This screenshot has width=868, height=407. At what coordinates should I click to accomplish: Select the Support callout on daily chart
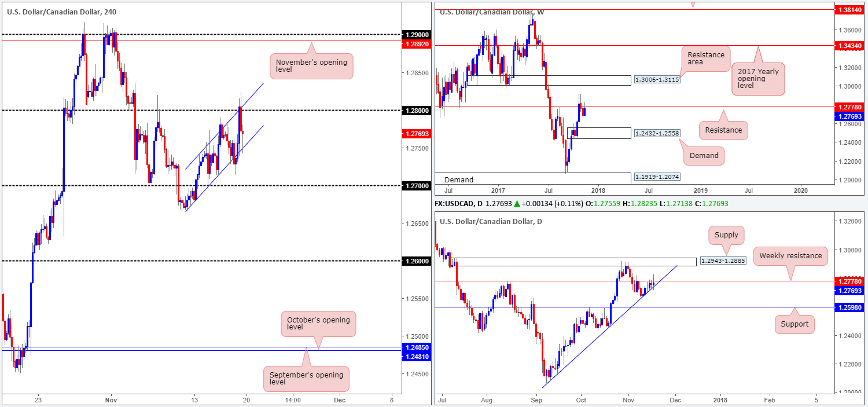795,324
